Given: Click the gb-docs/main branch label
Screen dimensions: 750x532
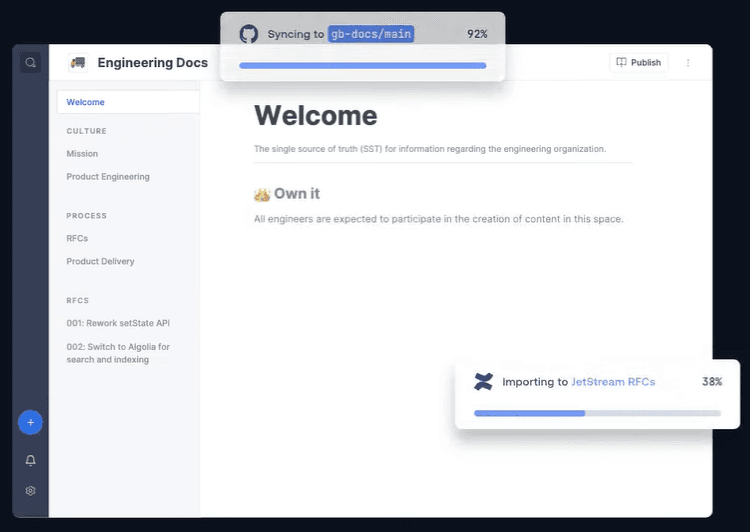Looking at the screenshot, I should (x=371, y=34).
